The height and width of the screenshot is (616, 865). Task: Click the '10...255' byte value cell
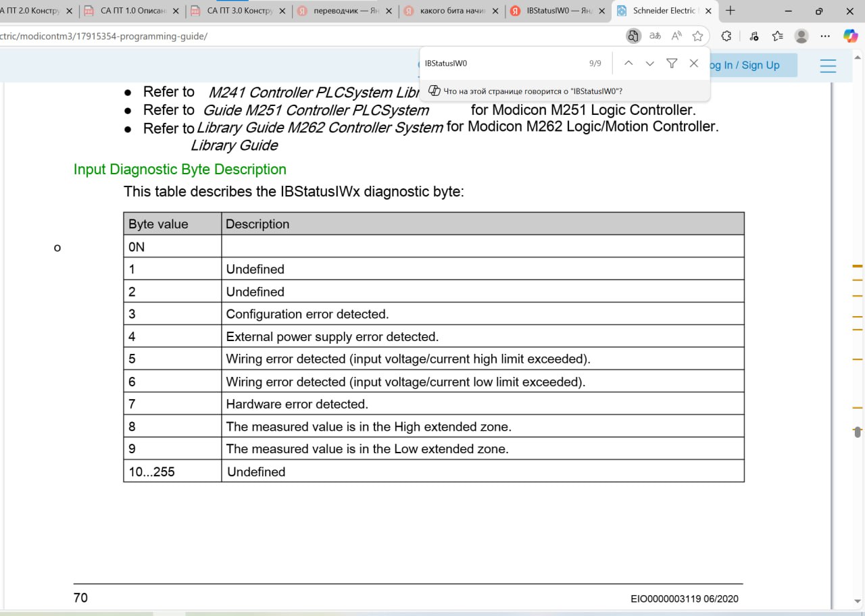[172, 471]
